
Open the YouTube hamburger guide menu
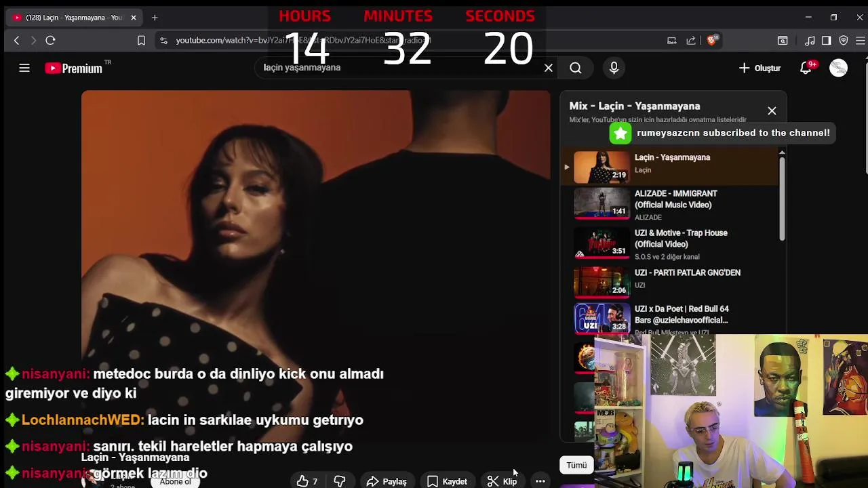click(x=24, y=68)
